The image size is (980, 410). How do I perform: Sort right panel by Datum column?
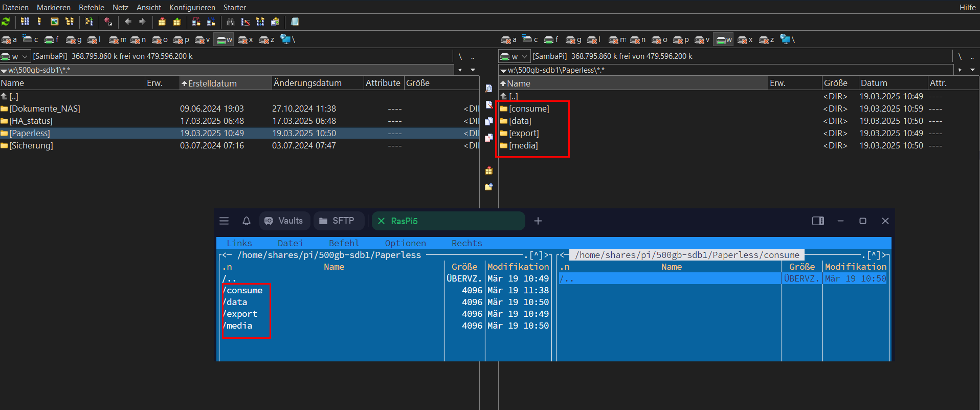coord(893,83)
